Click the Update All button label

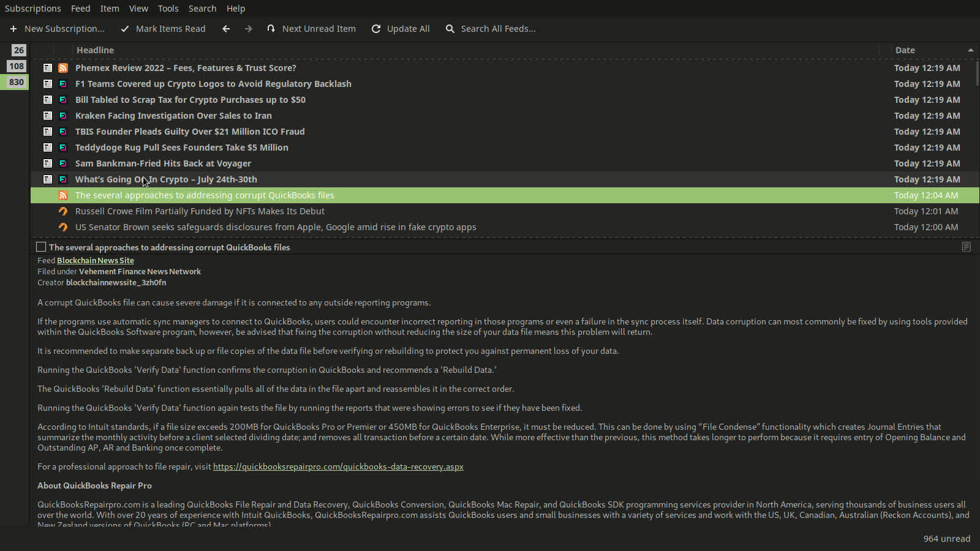pyautogui.click(x=408, y=29)
